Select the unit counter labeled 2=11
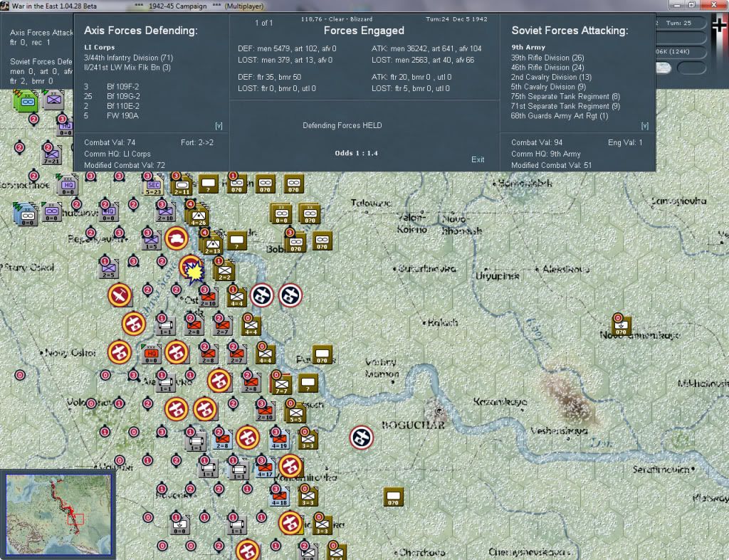 pyautogui.click(x=182, y=186)
